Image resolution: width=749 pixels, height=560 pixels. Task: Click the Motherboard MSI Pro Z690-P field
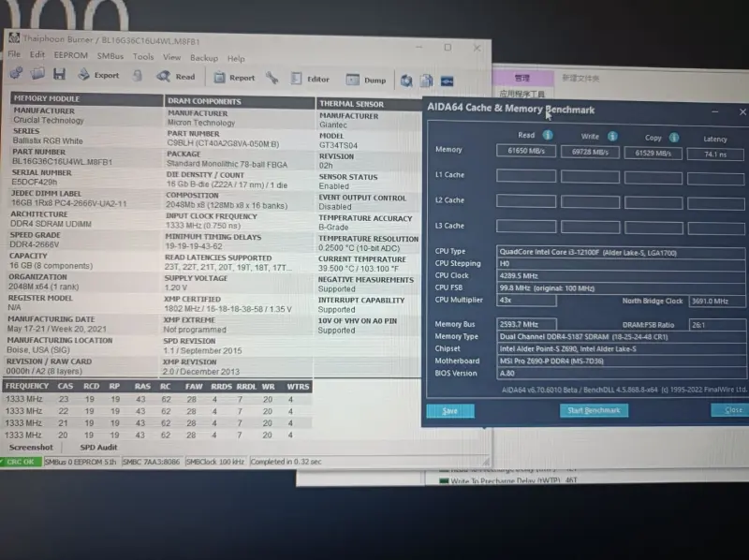621,361
